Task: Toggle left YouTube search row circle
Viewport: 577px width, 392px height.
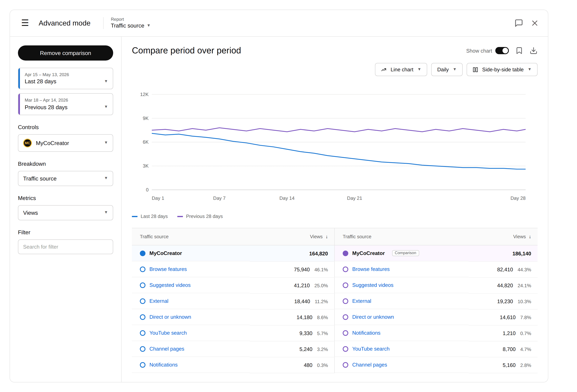Action: tap(142, 333)
